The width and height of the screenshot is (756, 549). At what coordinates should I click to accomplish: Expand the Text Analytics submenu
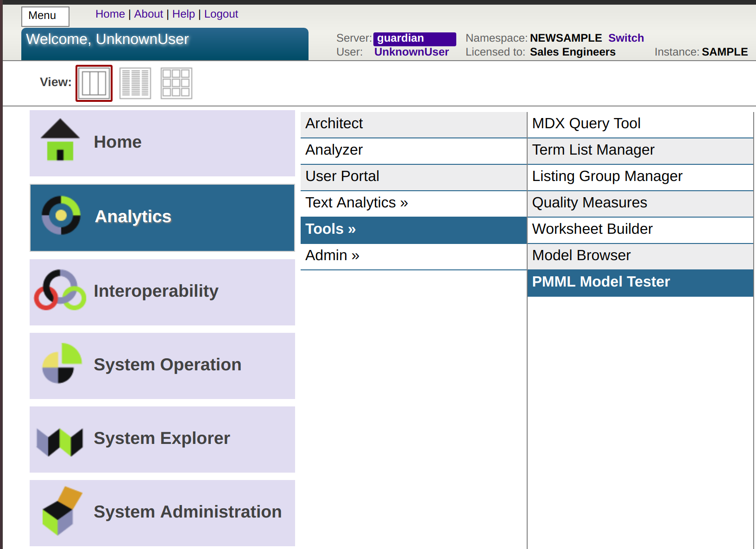point(357,203)
